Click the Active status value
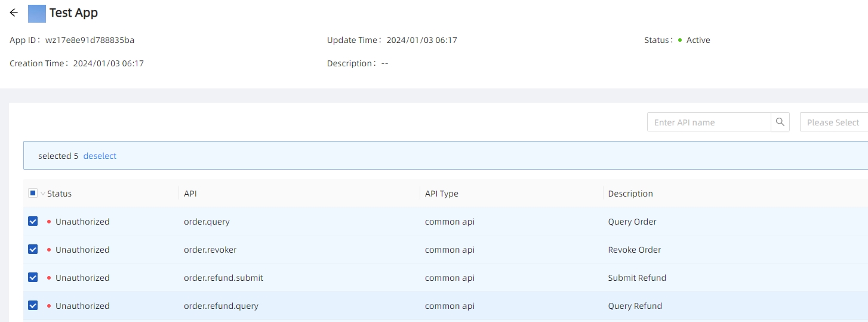This screenshot has height=322, width=868. coord(698,40)
